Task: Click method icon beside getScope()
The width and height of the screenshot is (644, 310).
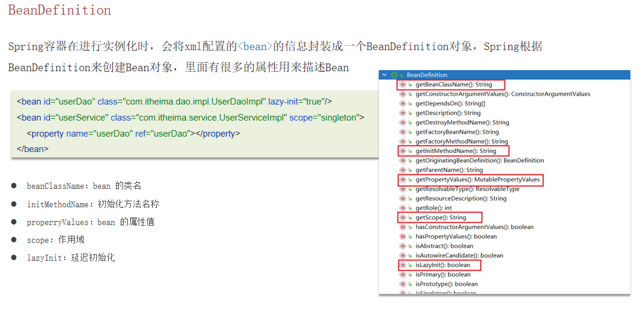Action: coord(403,217)
